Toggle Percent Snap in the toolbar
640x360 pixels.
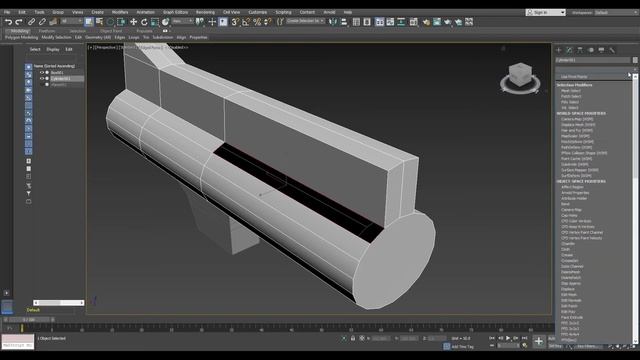(x=257, y=22)
